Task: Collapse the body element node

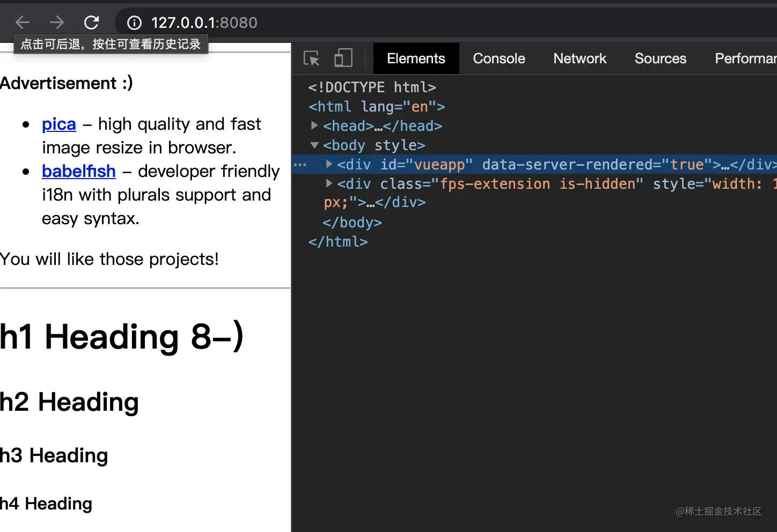Action: coord(314,145)
